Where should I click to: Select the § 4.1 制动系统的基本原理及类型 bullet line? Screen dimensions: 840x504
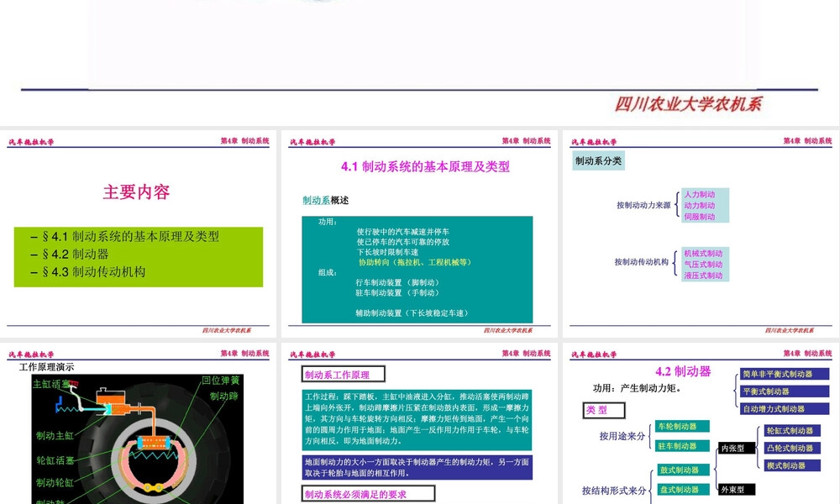point(125,236)
